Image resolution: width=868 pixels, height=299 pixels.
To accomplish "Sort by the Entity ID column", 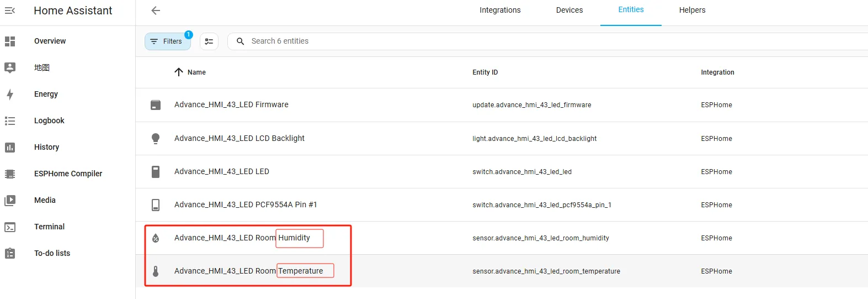I will (485, 72).
